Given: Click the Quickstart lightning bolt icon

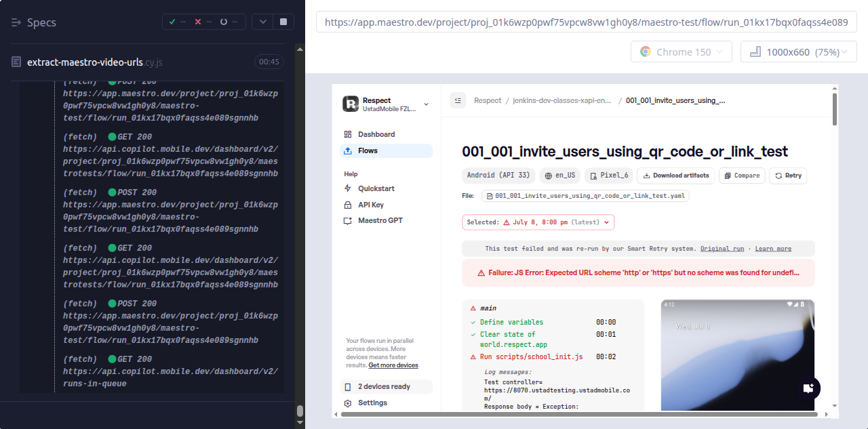Looking at the screenshot, I should click(x=348, y=188).
